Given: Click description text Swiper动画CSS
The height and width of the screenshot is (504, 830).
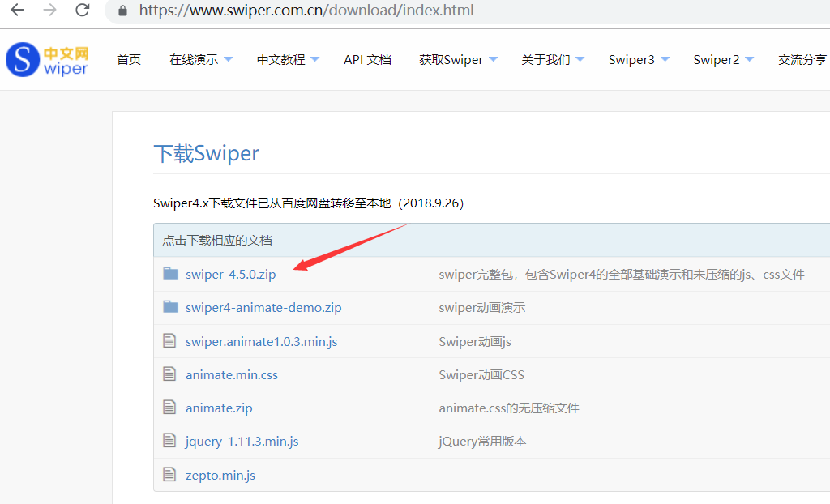Looking at the screenshot, I should pyautogui.click(x=481, y=375).
